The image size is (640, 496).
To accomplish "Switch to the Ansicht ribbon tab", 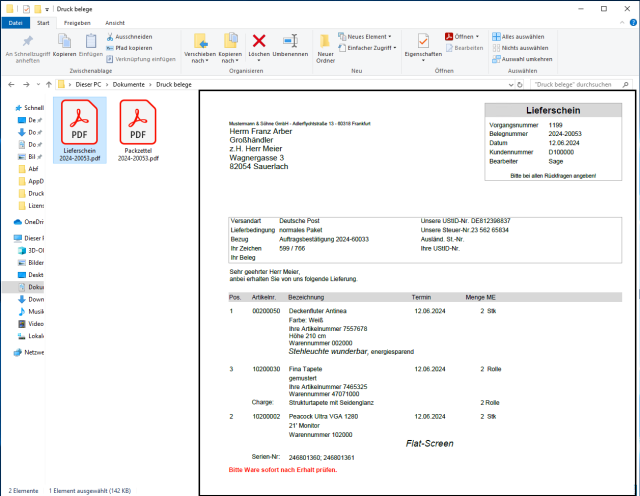I will click(115, 22).
